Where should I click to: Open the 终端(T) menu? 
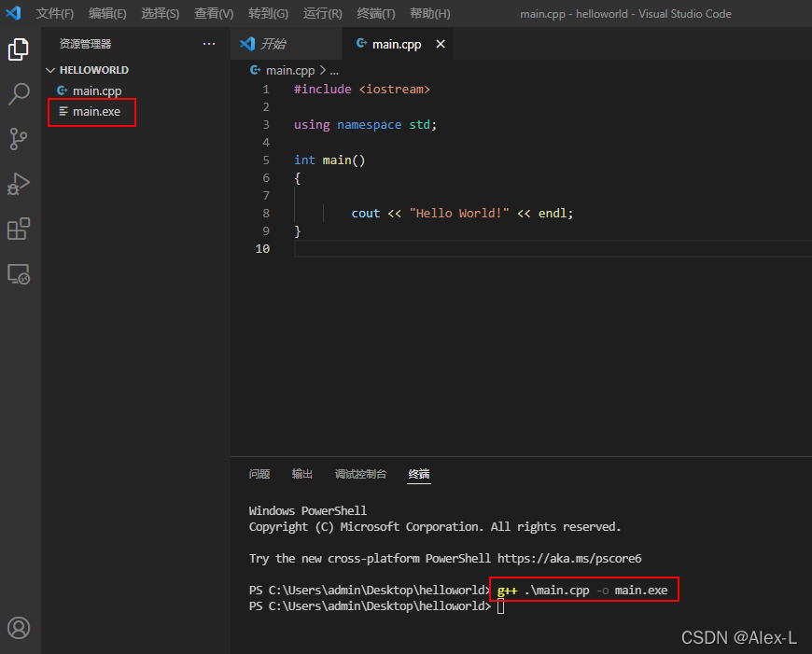point(376,13)
